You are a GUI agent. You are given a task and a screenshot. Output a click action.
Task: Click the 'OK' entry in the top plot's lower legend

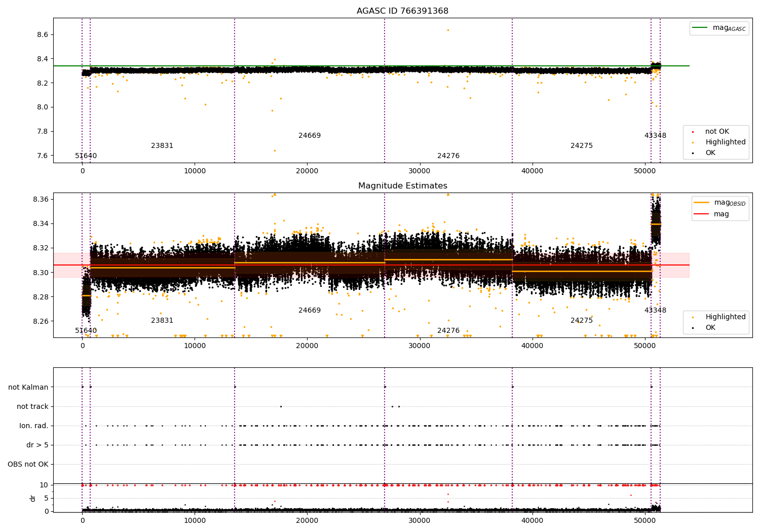click(710, 153)
